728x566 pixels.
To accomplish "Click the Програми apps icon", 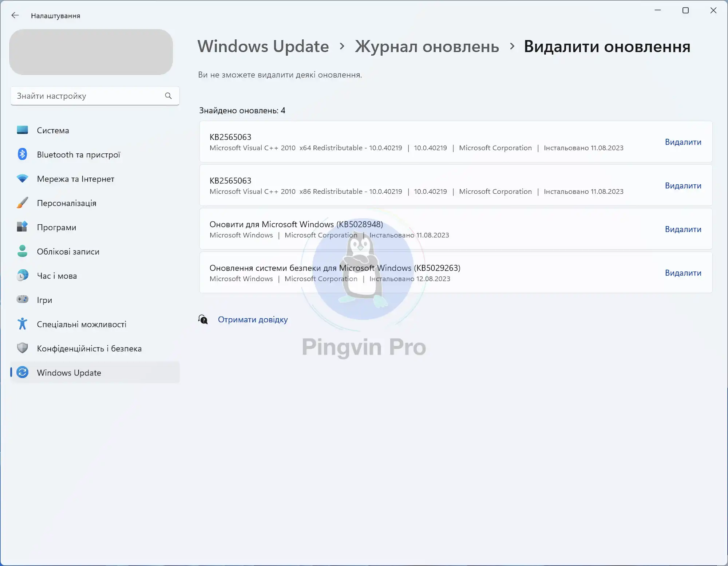I will [23, 227].
